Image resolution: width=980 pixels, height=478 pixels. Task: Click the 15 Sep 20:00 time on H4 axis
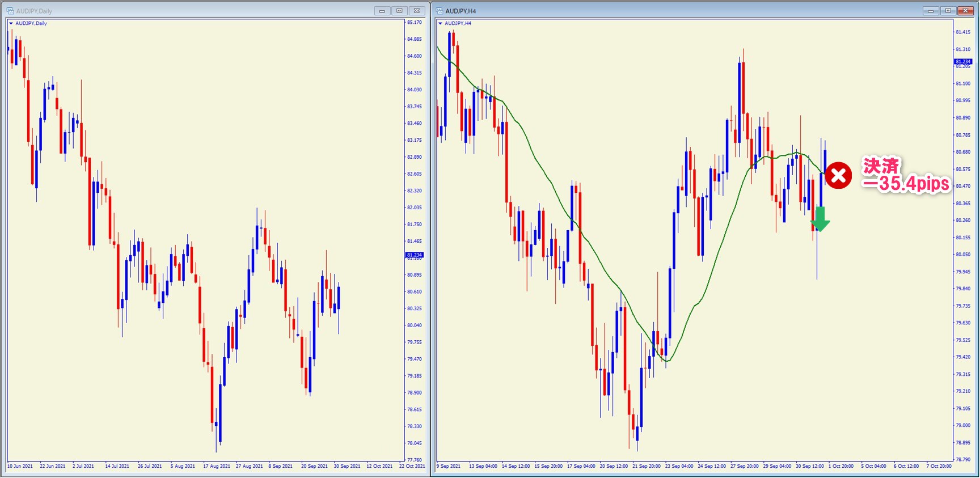click(x=548, y=467)
